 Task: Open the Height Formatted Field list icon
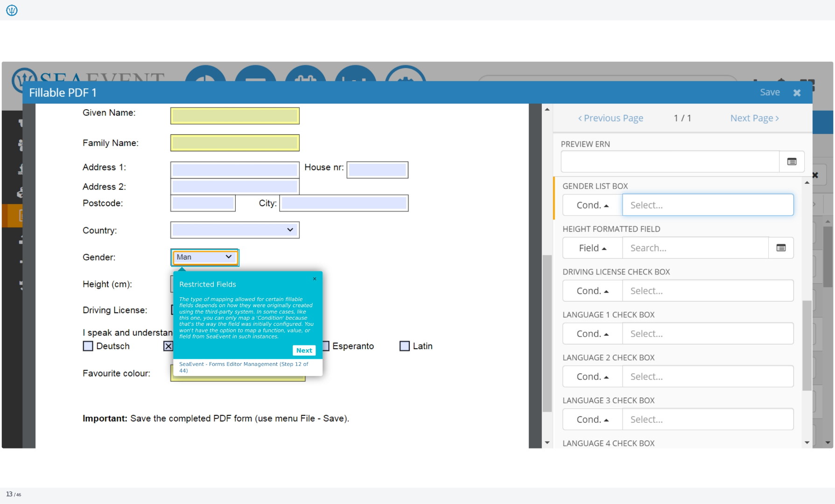pyautogui.click(x=781, y=248)
